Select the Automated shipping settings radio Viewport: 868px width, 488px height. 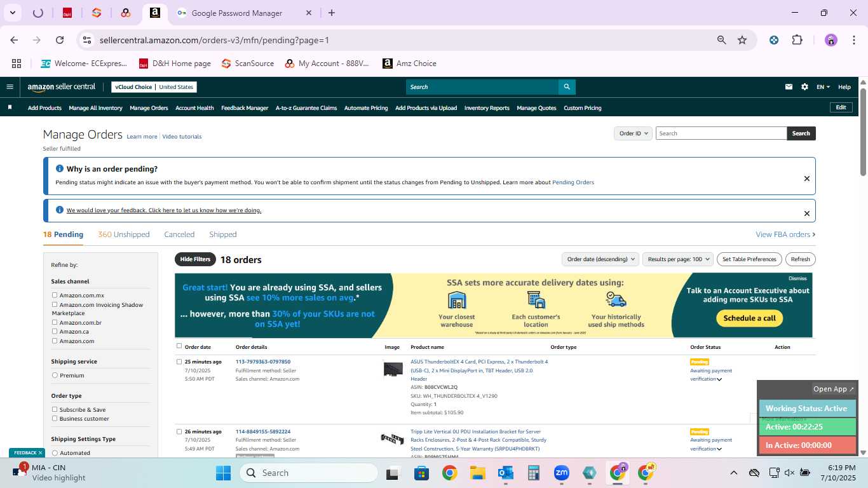coord(55,452)
